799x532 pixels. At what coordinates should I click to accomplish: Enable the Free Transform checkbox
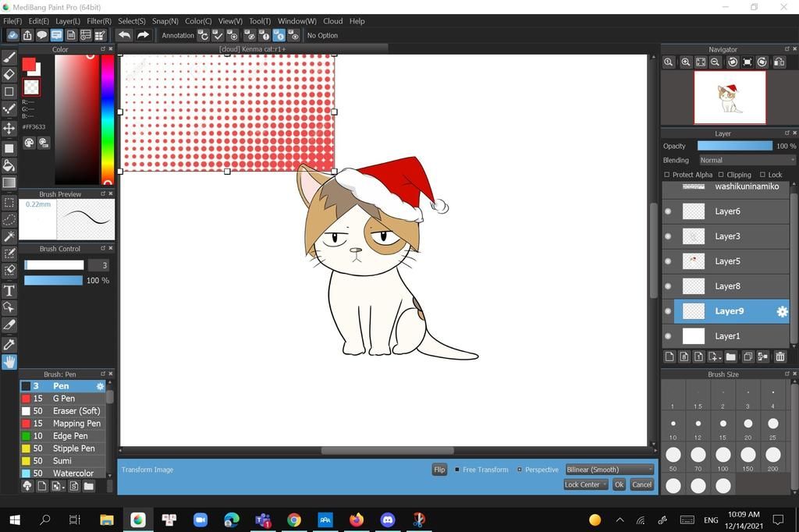pos(457,470)
